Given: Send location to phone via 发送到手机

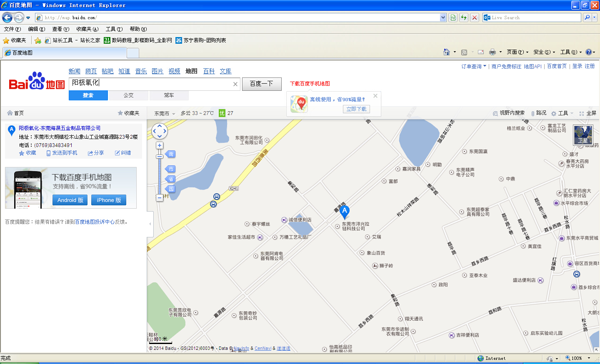Looking at the screenshot, I should point(62,153).
